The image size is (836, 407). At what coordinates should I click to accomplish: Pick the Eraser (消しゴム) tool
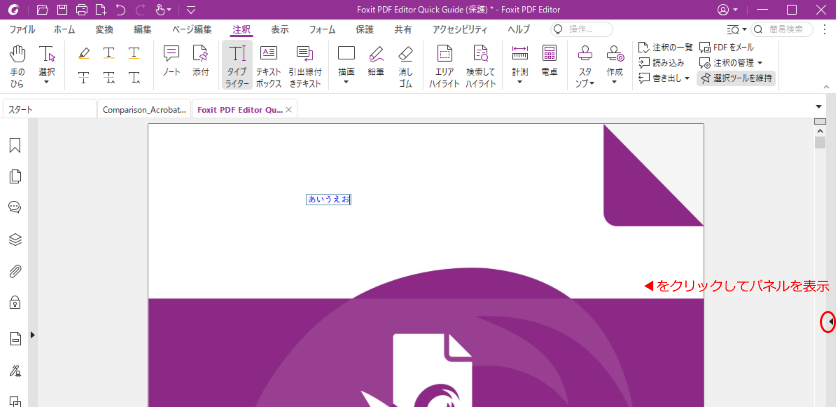(x=405, y=65)
